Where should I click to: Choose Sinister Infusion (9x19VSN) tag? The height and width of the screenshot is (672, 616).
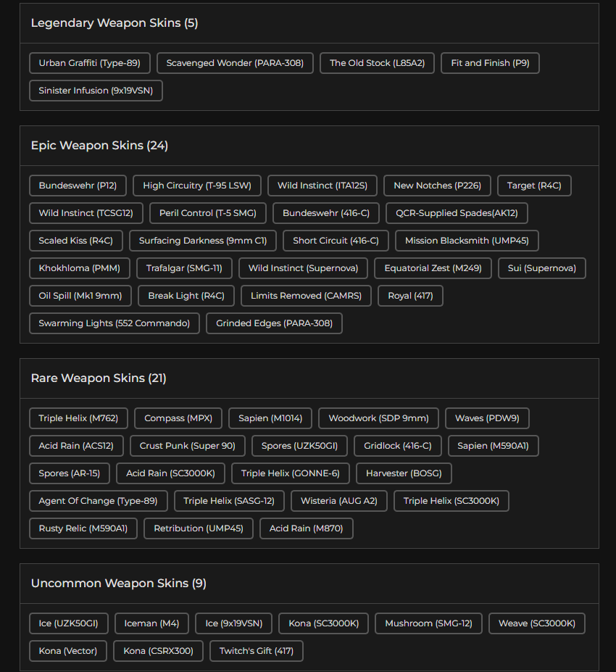tap(96, 91)
